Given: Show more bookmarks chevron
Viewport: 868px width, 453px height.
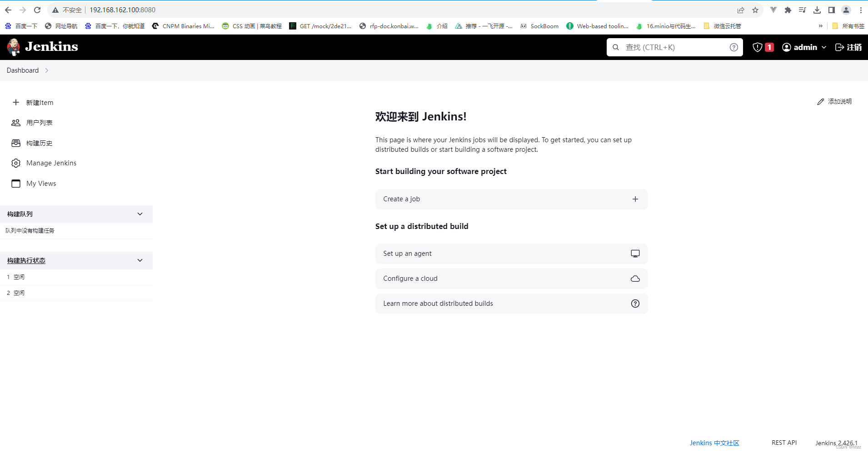Looking at the screenshot, I should coord(820,26).
